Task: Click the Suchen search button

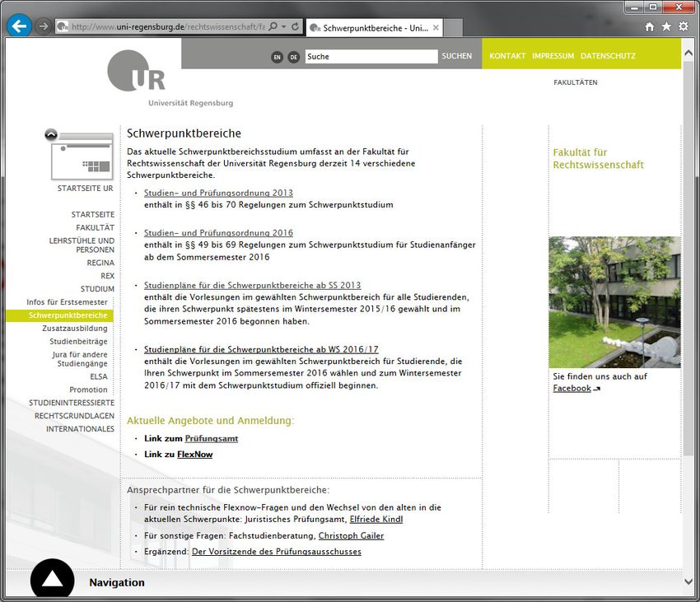Action: pos(457,56)
